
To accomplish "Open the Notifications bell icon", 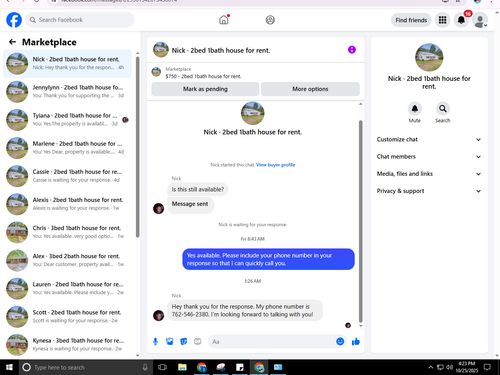I will pyautogui.click(x=461, y=20).
